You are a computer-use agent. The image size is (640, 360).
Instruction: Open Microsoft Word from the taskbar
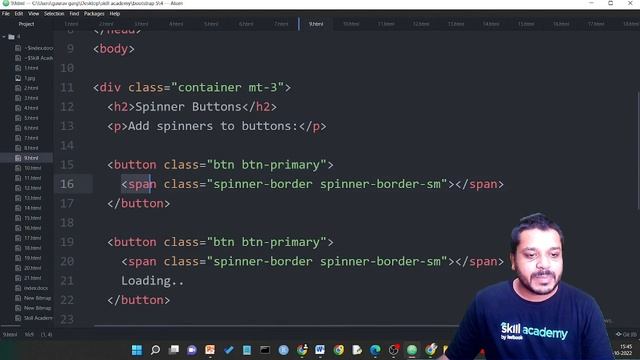click(320, 350)
